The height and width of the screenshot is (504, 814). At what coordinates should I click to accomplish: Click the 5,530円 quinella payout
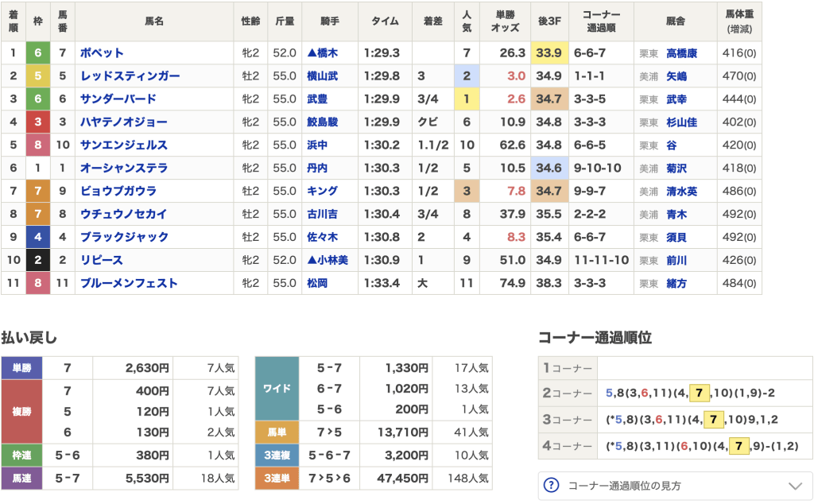point(147,478)
